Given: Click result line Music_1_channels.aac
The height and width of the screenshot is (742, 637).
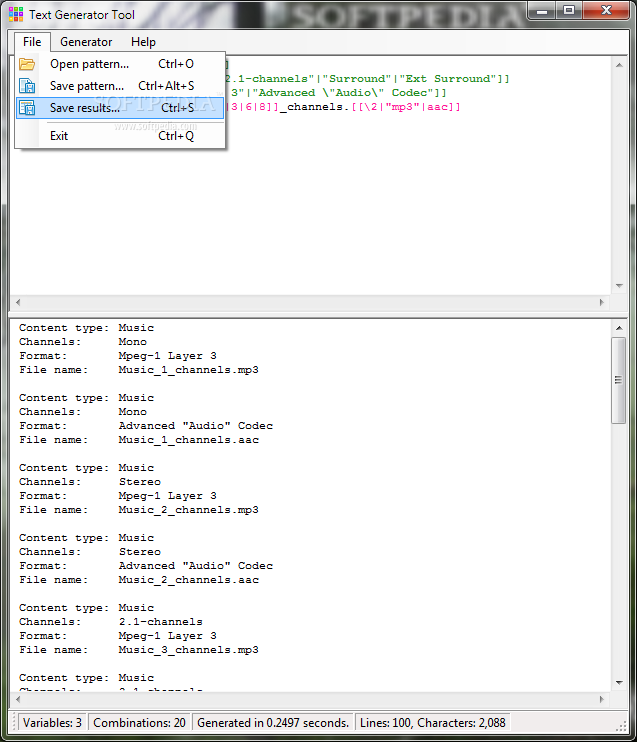Looking at the screenshot, I should 188,440.
